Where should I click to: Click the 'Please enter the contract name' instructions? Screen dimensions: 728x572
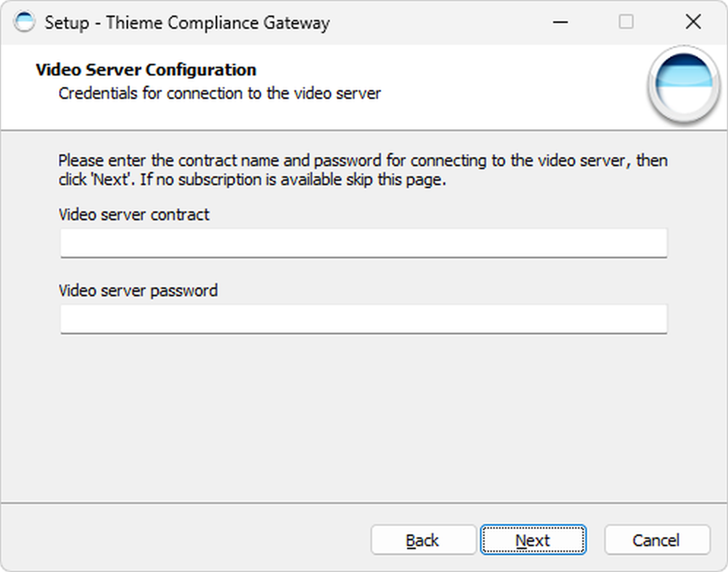(362, 161)
